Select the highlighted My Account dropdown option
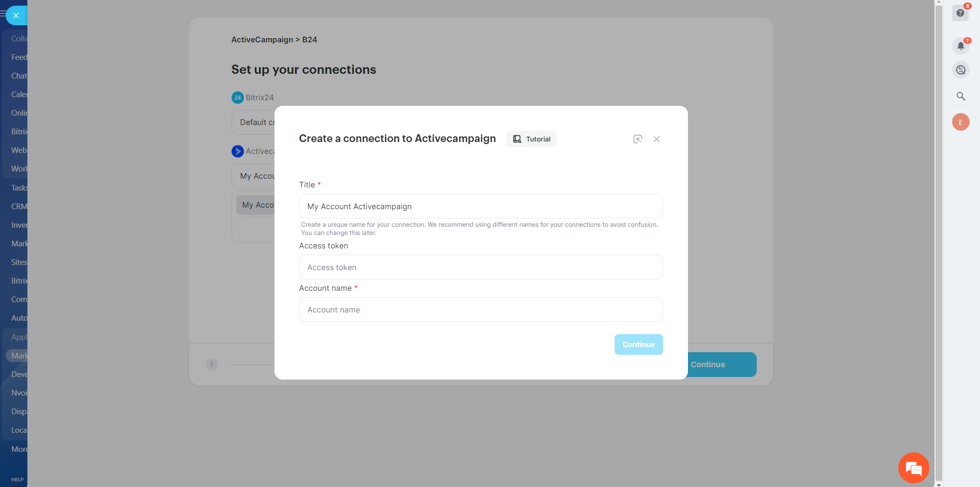The width and height of the screenshot is (980, 487). pos(256,205)
